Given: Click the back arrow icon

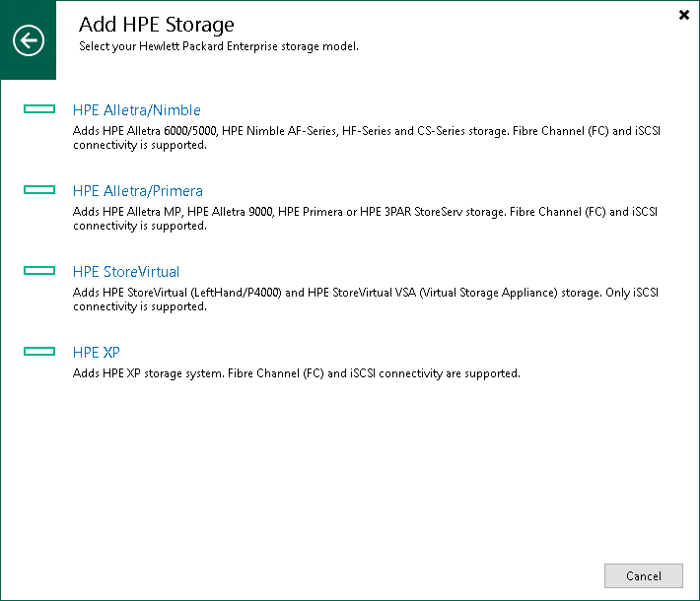Looking at the screenshot, I should (x=29, y=40).
